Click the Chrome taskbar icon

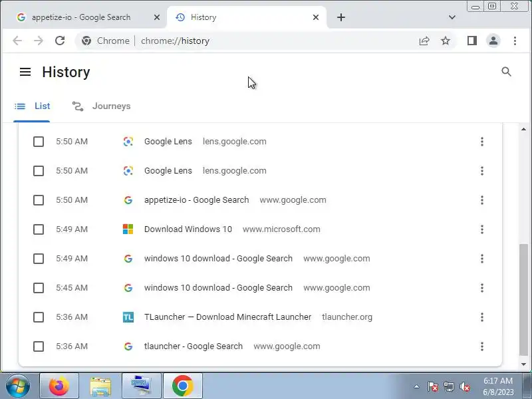(x=182, y=386)
